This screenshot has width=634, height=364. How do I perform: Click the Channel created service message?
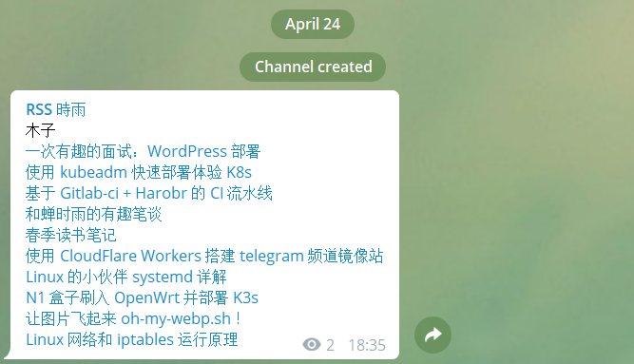pos(313,67)
